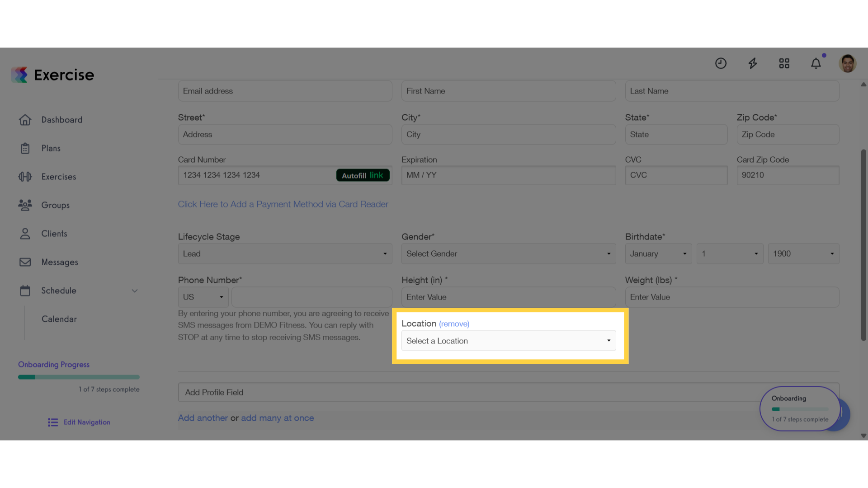Select Calendar under Schedule
The height and width of the screenshot is (488, 868).
(x=59, y=319)
